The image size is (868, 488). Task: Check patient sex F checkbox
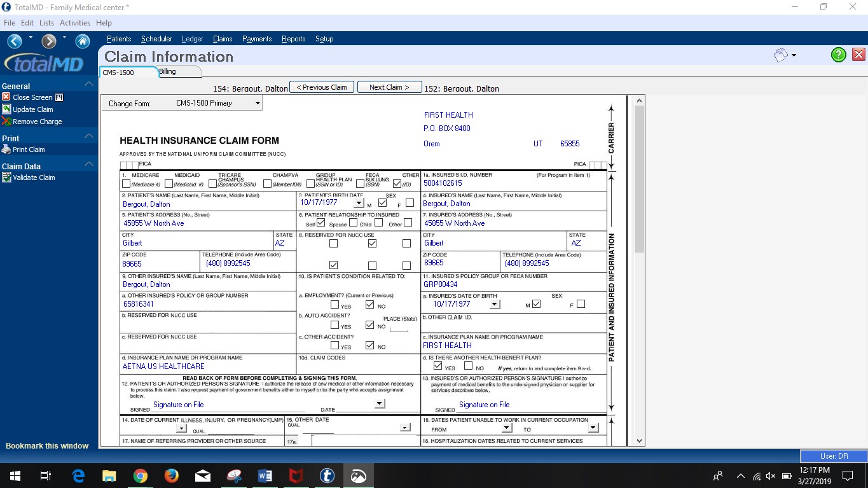pyautogui.click(x=410, y=203)
